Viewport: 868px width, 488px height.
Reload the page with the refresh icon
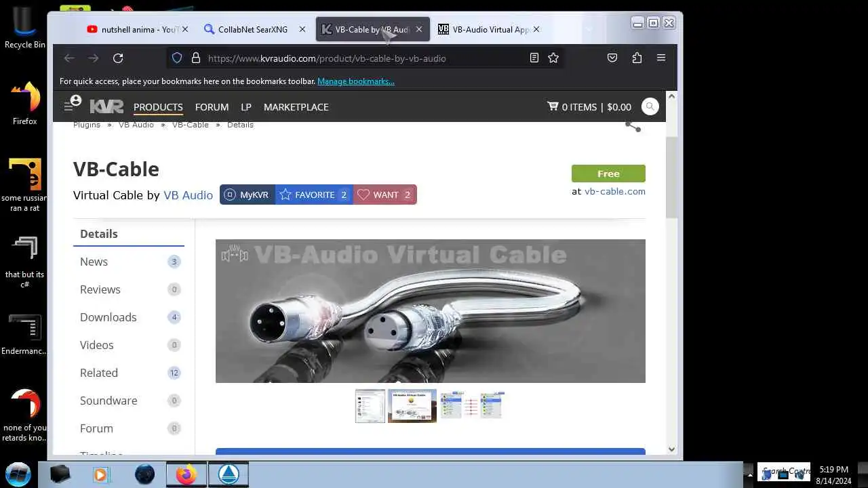coord(118,58)
